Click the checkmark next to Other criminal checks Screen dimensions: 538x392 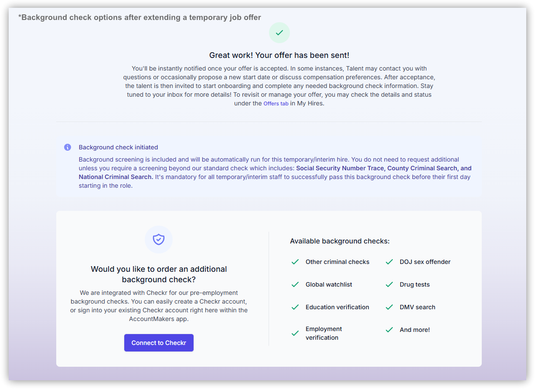coord(295,262)
